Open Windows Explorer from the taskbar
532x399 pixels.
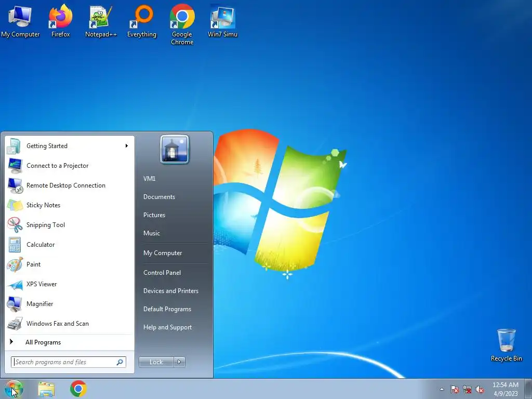point(46,389)
